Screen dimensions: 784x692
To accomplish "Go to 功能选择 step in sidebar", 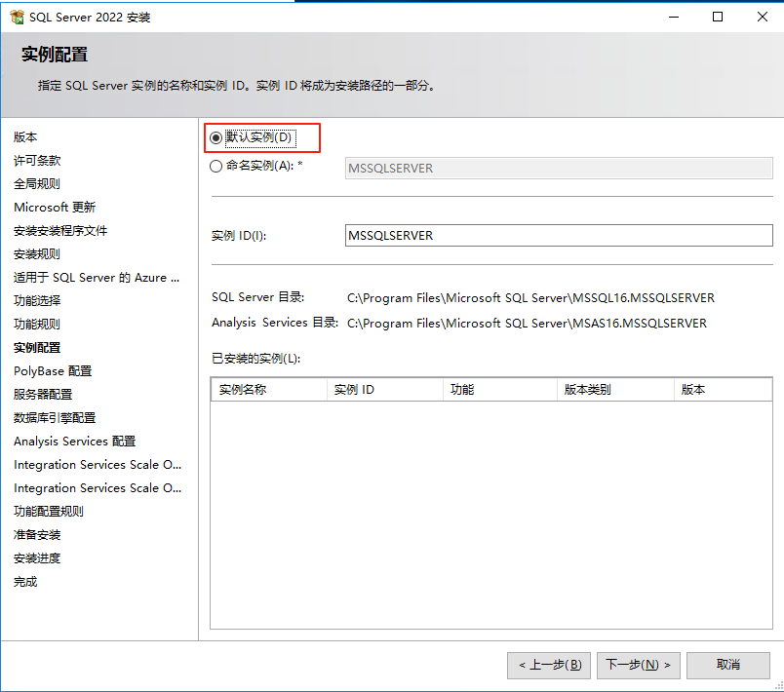I will point(37,301).
